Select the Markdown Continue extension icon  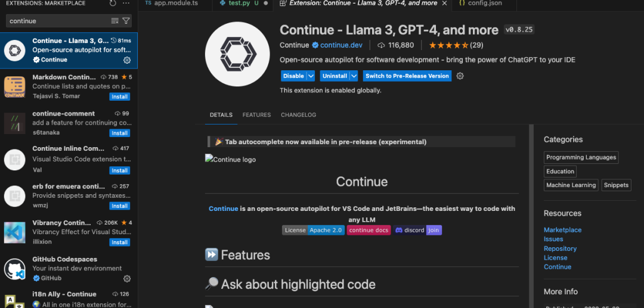click(15, 87)
